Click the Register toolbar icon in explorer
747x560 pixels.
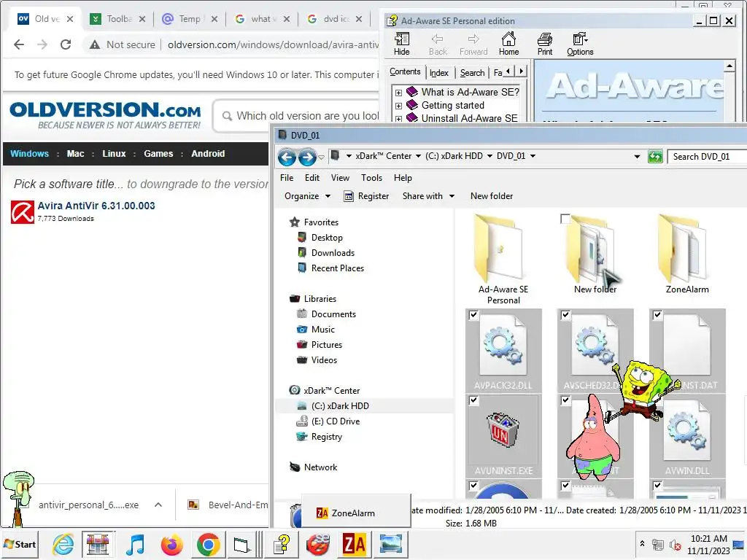coord(349,196)
